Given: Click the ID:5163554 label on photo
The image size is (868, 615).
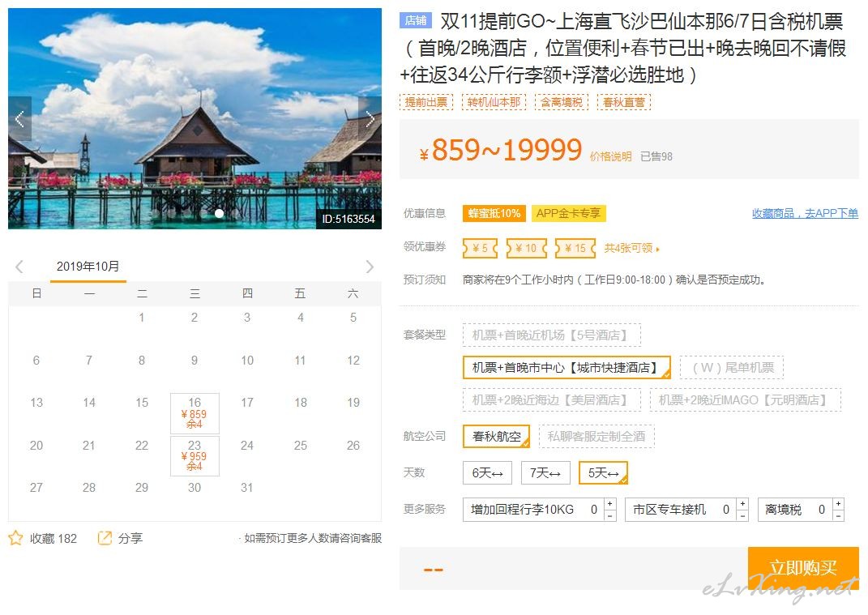Looking at the screenshot, I should coord(348,219).
